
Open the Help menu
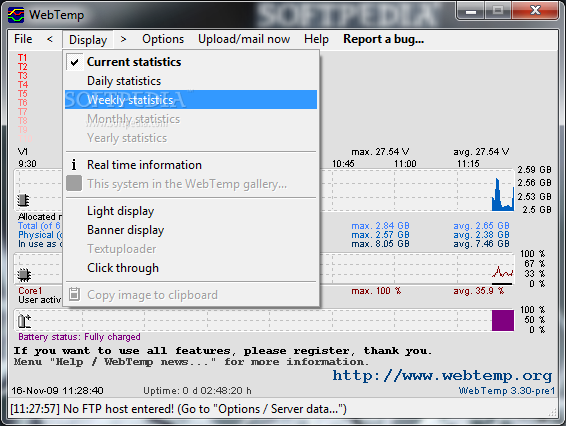316,39
